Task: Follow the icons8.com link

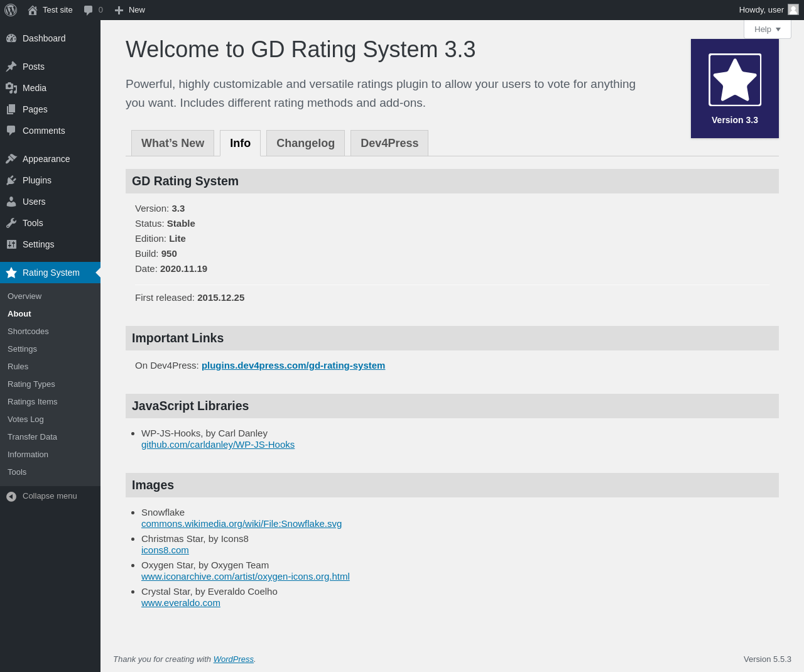Action: (165, 550)
